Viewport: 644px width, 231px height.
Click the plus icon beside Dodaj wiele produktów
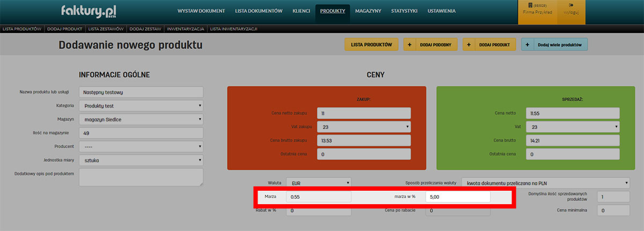point(528,45)
